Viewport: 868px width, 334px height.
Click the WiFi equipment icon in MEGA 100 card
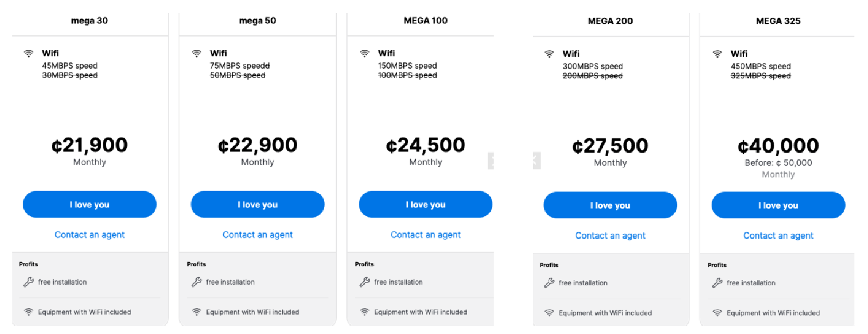pyautogui.click(x=365, y=312)
